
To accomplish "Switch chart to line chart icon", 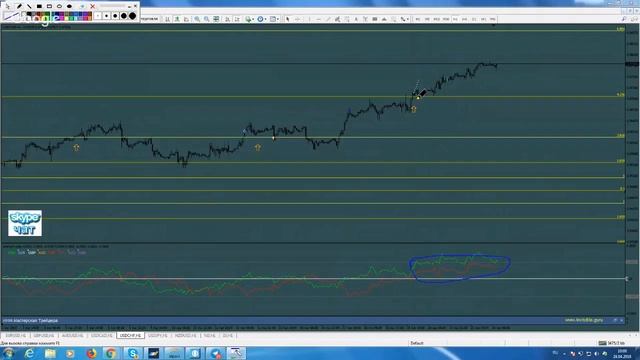I will [x=187, y=19].
